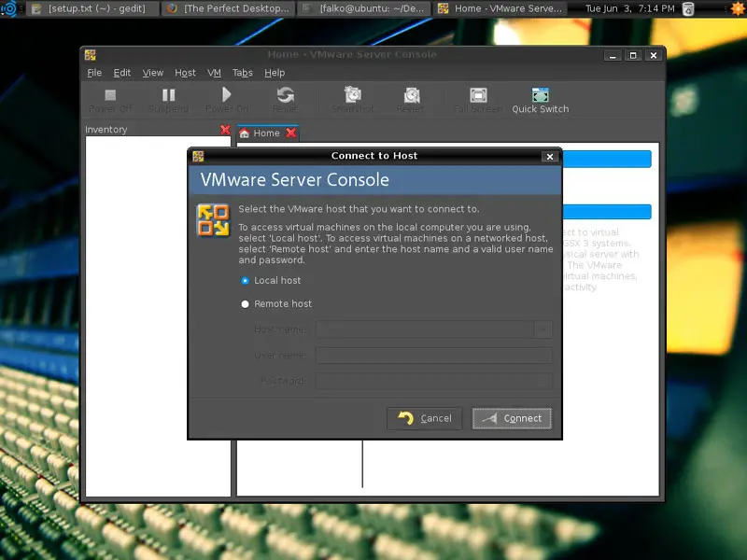Click the User name input field

(x=434, y=356)
